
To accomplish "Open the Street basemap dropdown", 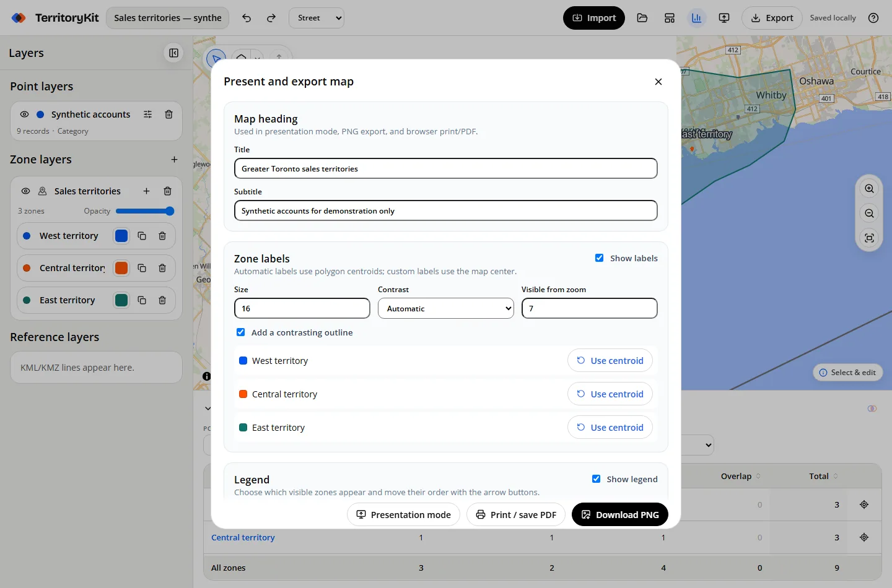I will coord(317,18).
